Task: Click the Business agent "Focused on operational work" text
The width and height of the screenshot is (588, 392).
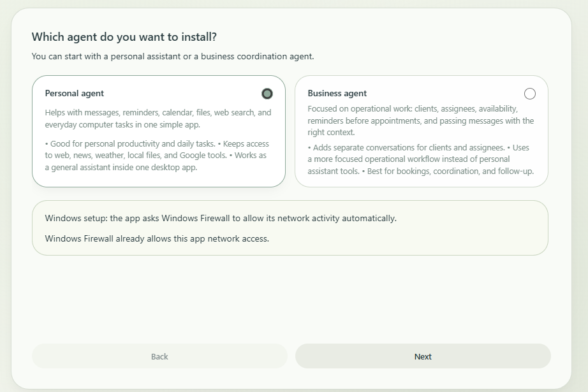Action: (420, 120)
